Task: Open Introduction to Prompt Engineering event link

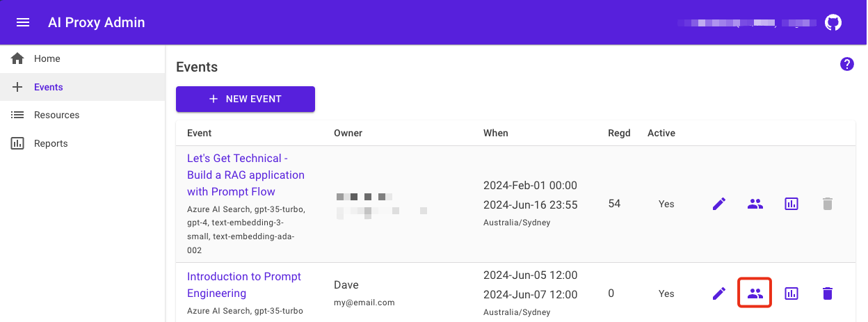Action: click(244, 284)
